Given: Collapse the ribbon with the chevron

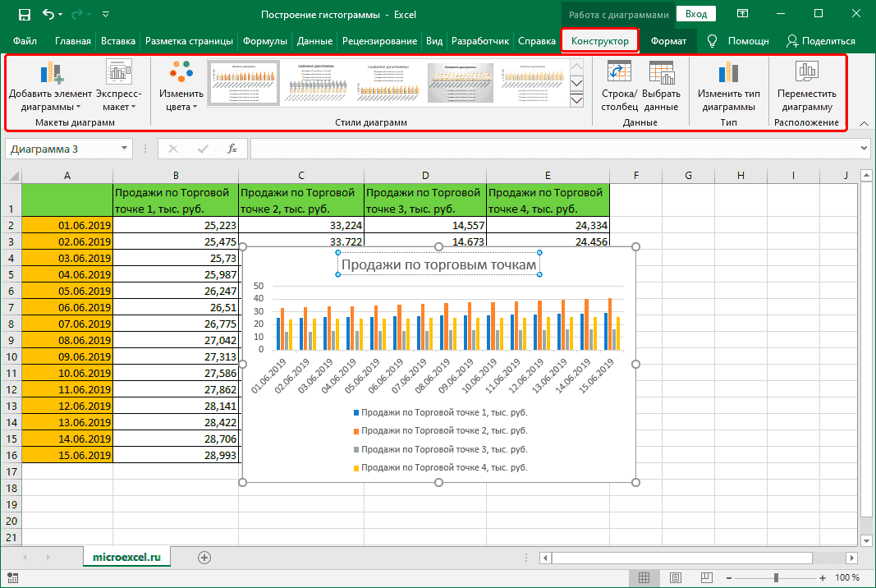Looking at the screenshot, I should 864,123.
